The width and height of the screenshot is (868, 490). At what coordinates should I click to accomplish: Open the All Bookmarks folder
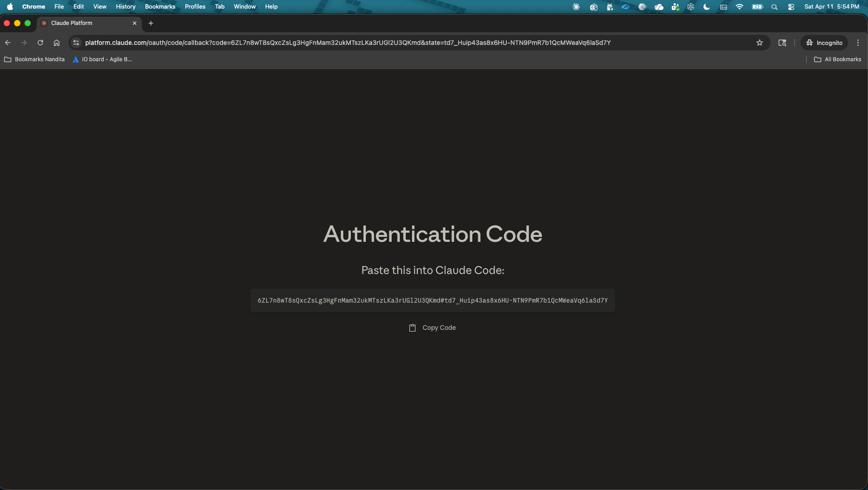pyautogui.click(x=838, y=59)
